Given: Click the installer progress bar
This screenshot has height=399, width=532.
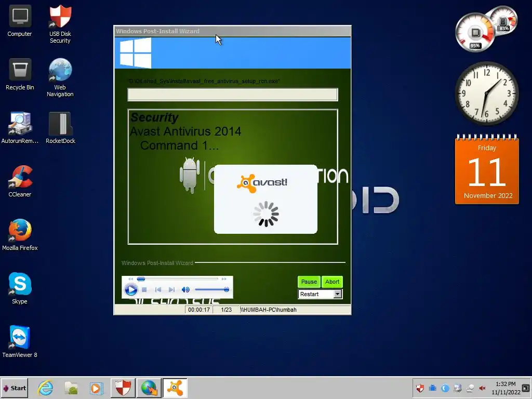Looking at the screenshot, I should click(x=232, y=95).
